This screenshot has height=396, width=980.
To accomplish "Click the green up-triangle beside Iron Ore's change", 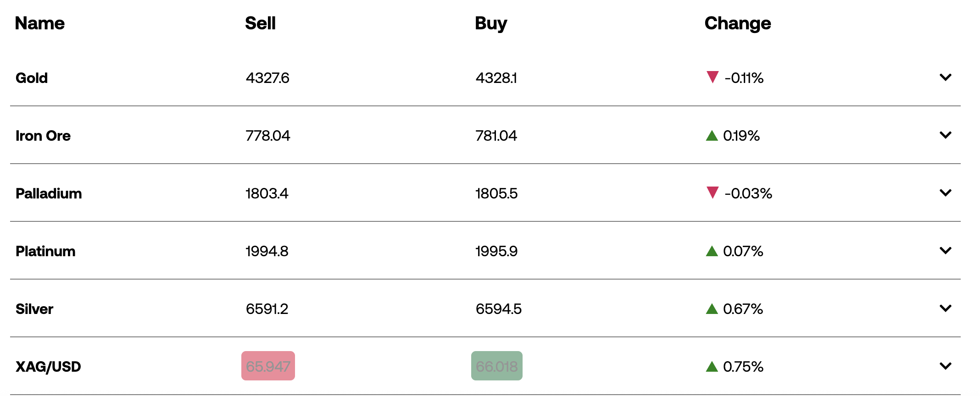I will tap(713, 136).
